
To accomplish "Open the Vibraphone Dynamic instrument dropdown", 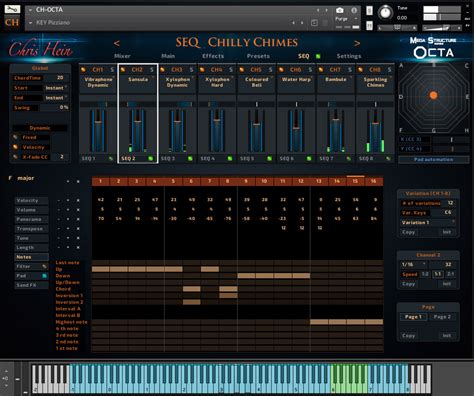I will coord(98,82).
